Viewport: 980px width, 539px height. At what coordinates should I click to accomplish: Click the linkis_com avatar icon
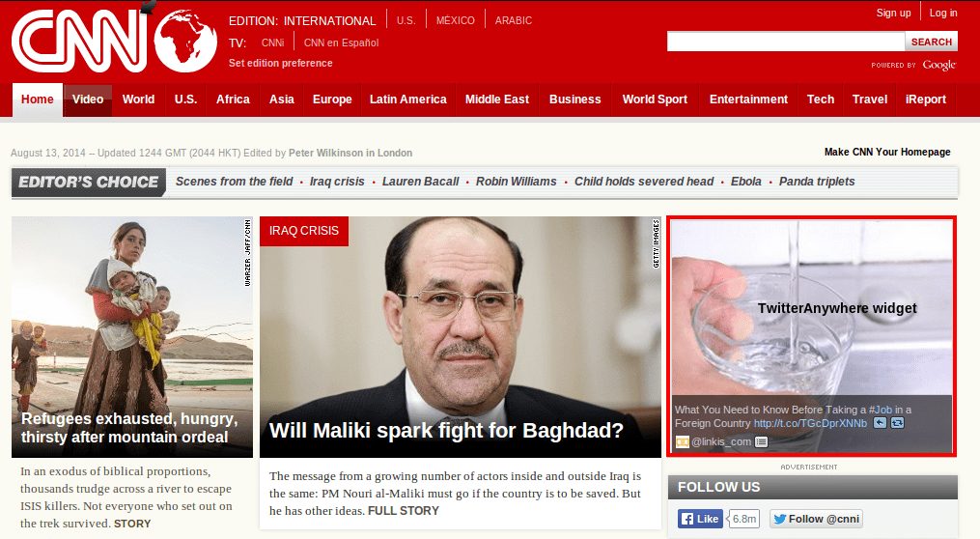coord(682,442)
